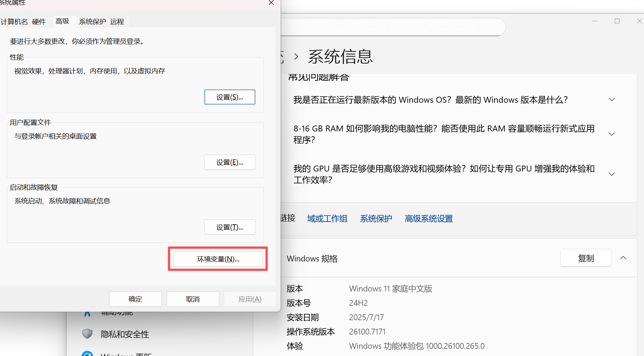
Task: Switch to the 计算机名 tab
Action: tap(15, 22)
